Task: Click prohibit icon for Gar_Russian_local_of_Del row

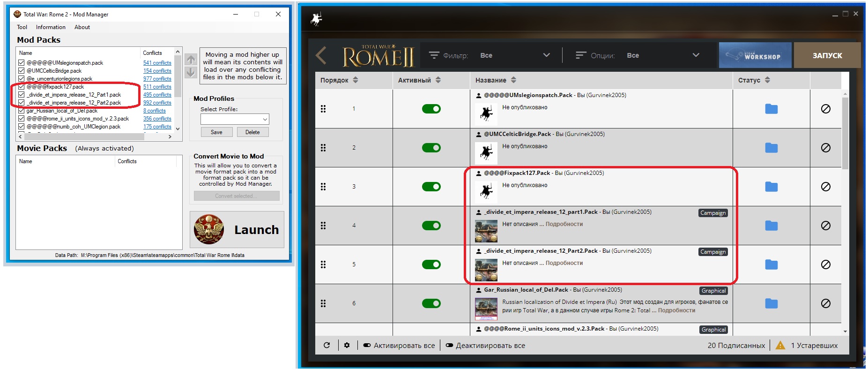Action: tap(826, 303)
